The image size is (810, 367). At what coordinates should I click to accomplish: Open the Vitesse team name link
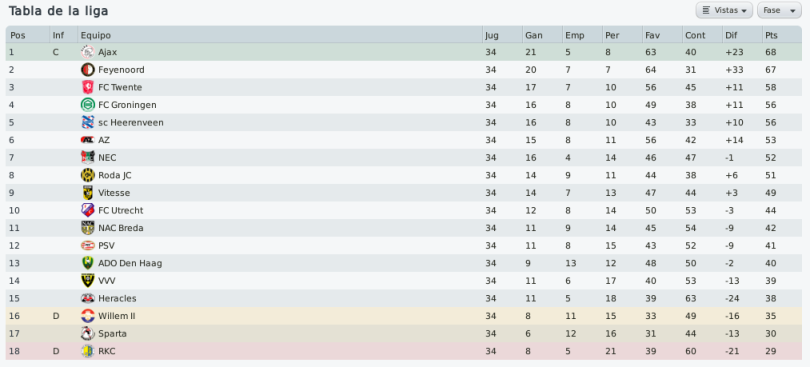tap(114, 193)
